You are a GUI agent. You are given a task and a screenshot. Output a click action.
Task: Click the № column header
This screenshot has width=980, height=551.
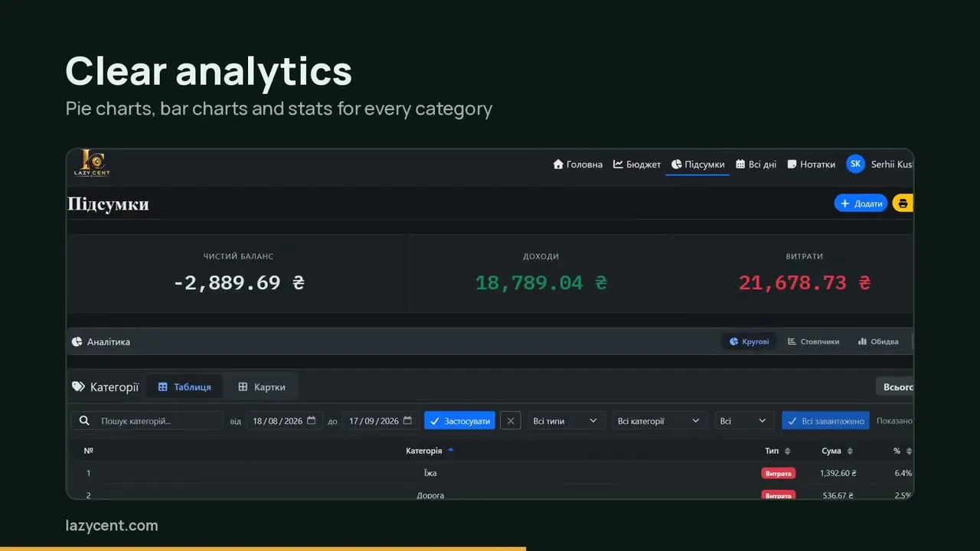pyautogui.click(x=89, y=451)
